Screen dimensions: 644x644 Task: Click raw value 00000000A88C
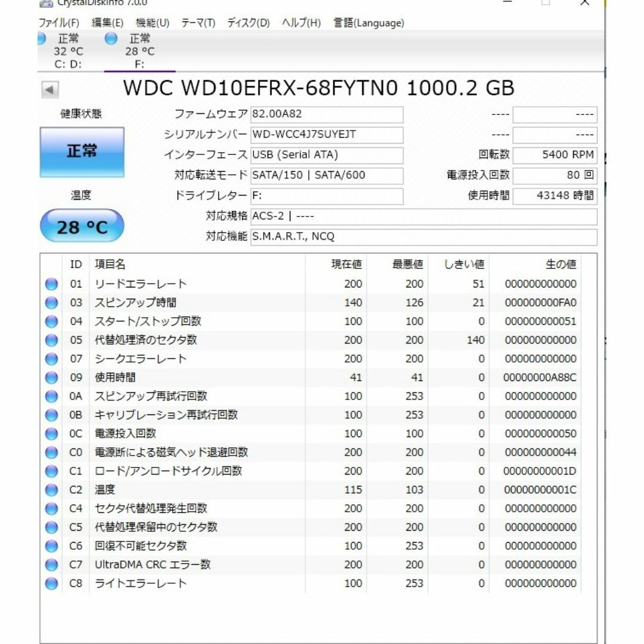[x=540, y=377]
